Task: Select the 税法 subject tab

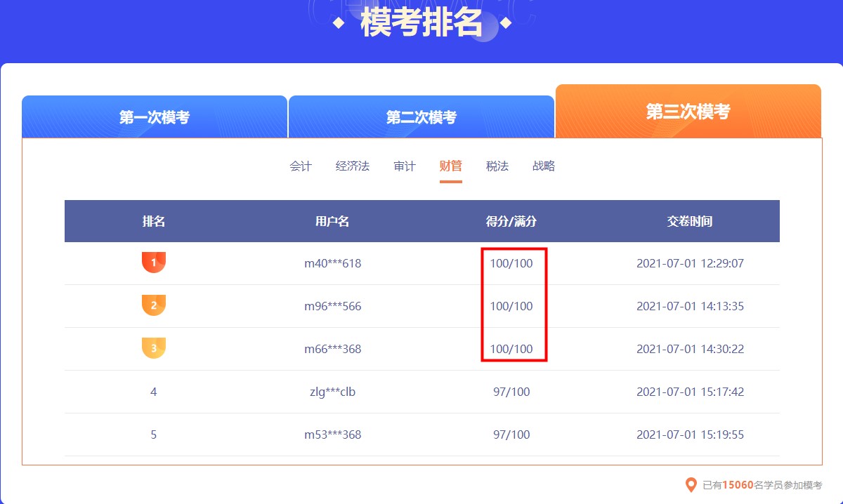Action: [x=497, y=166]
